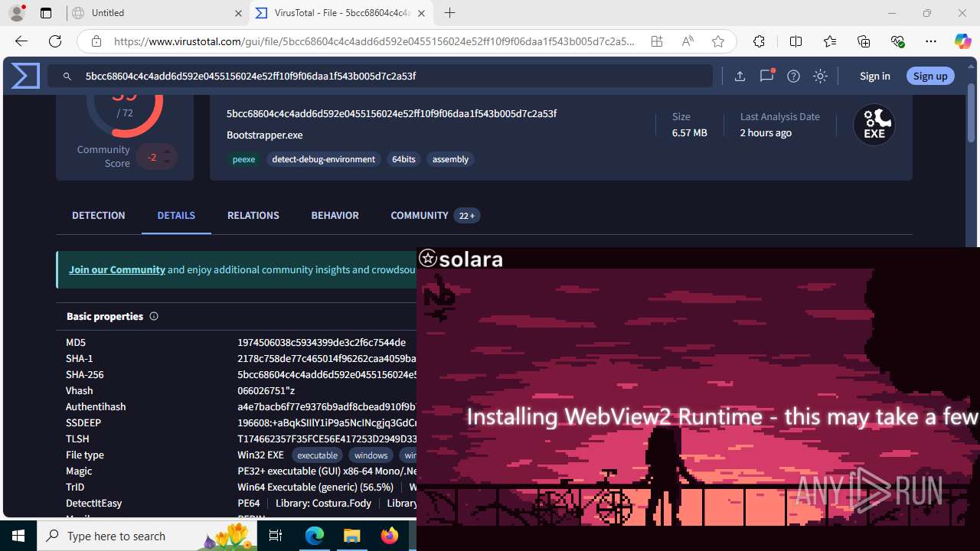
Task: Click the Vhash value 066026751"z
Action: pyautogui.click(x=266, y=390)
